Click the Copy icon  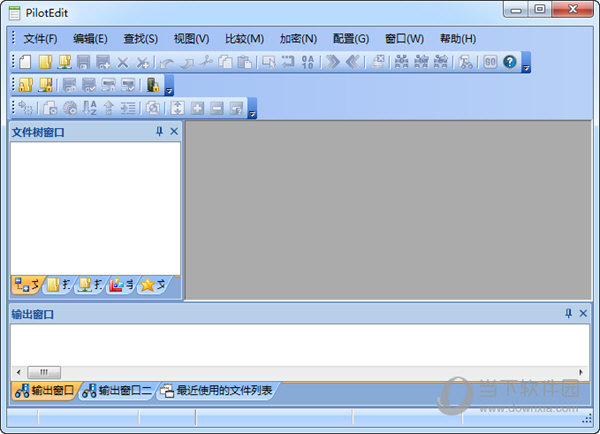[225, 62]
